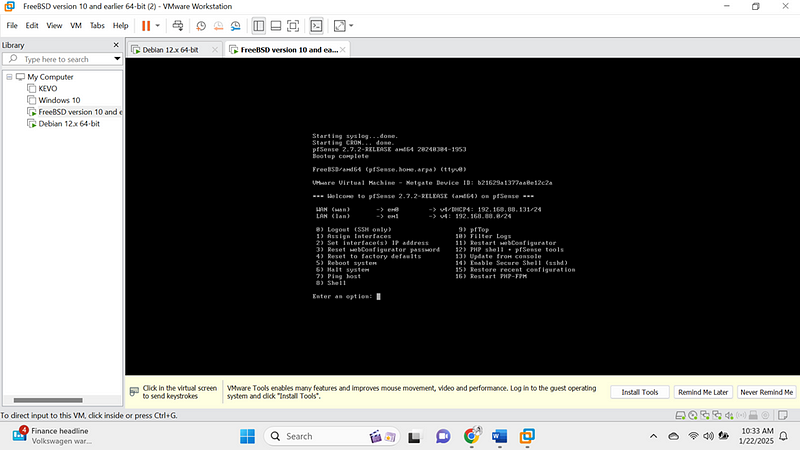Select My Computer in the library

[x=50, y=77]
